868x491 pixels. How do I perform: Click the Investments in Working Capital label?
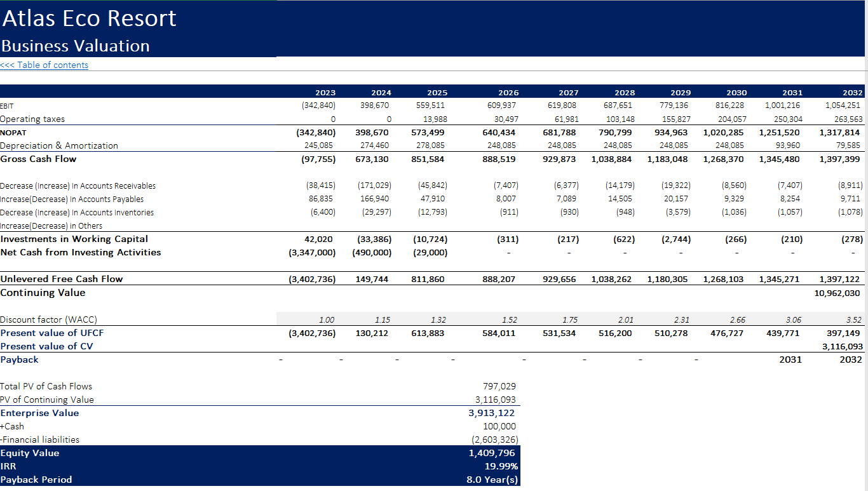point(74,239)
